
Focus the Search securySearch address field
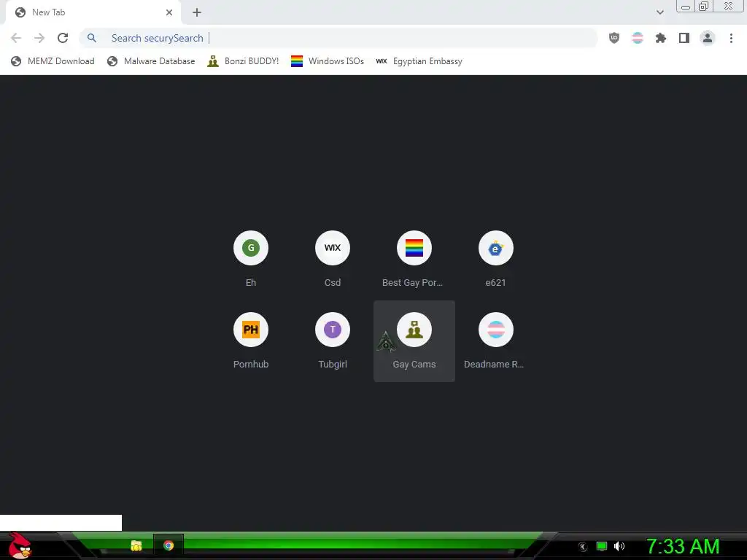[x=338, y=38]
